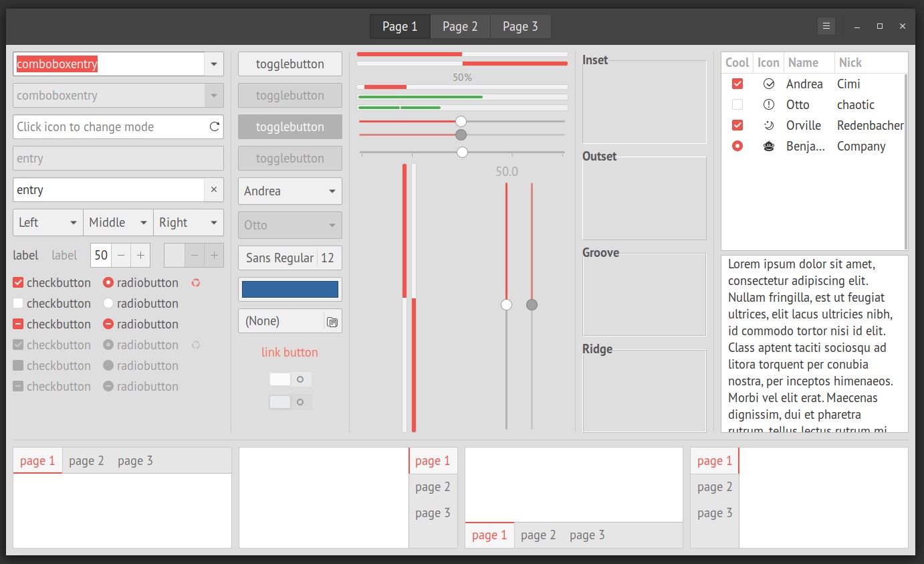Click the marked horizontal slider handle
Viewport: 924px width, 564px height.
(462, 152)
